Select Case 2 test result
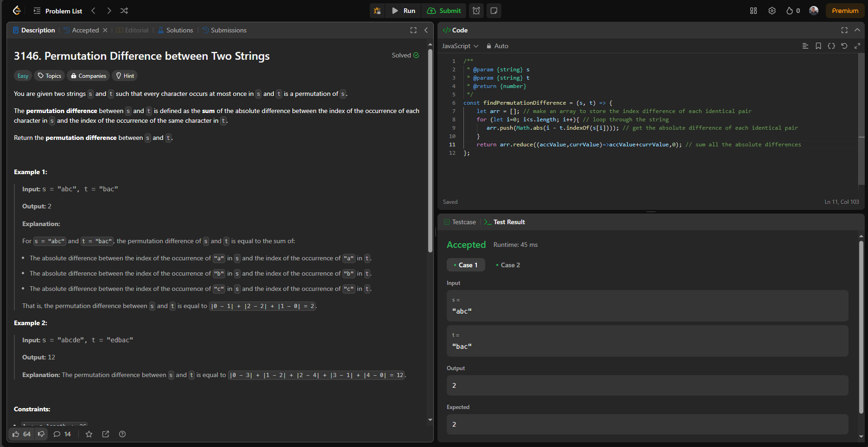The height and width of the screenshot is (447, 868). click(x=508, y=265)
